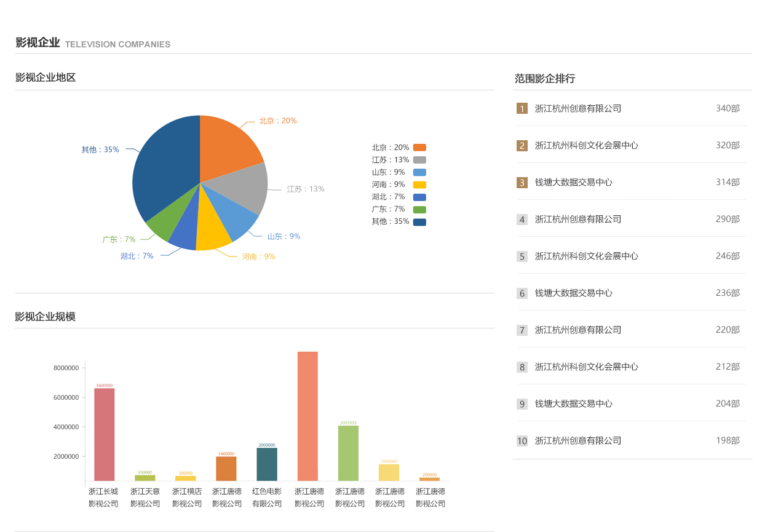Image resolution: width=770 pixels, height=532 pixels.
Task: Click the 范围影企排行 section heading
Action: coord(545,79)
